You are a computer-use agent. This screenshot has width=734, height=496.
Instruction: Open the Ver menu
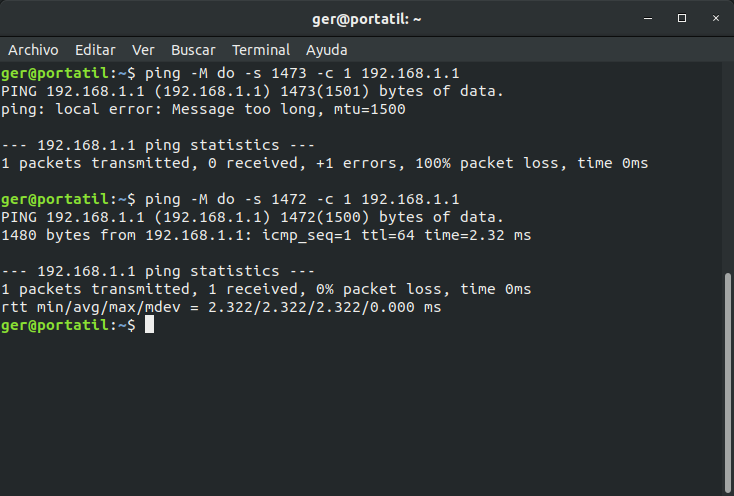click(x=143, y=49)
